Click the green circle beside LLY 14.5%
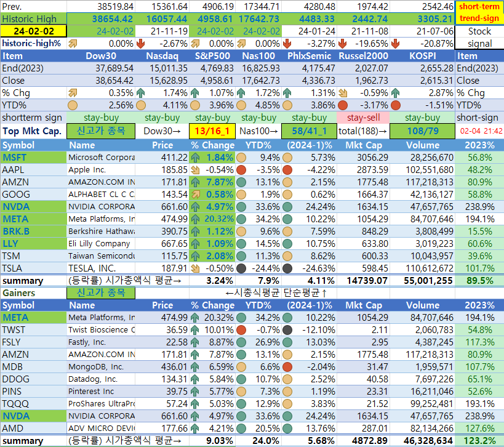The width and height of the screenshot is (504, 447). [241, 244]
